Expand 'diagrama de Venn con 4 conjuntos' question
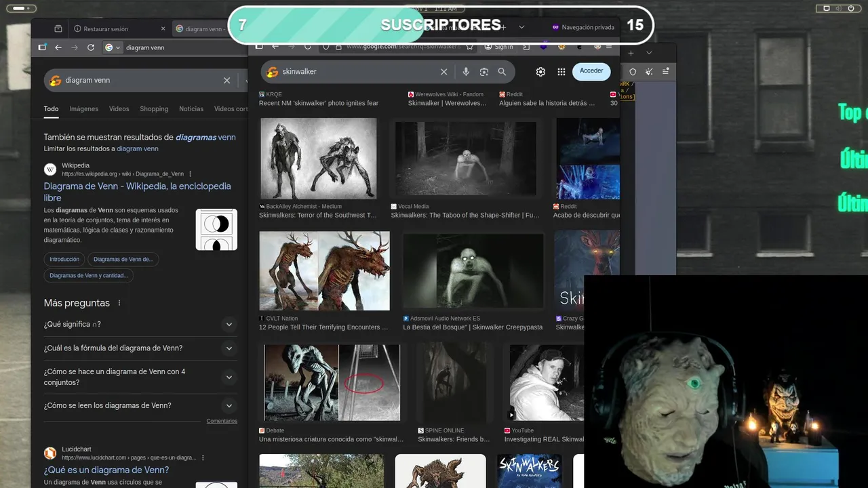This screenshot has height=488, width=868. [x=140, y=377]
